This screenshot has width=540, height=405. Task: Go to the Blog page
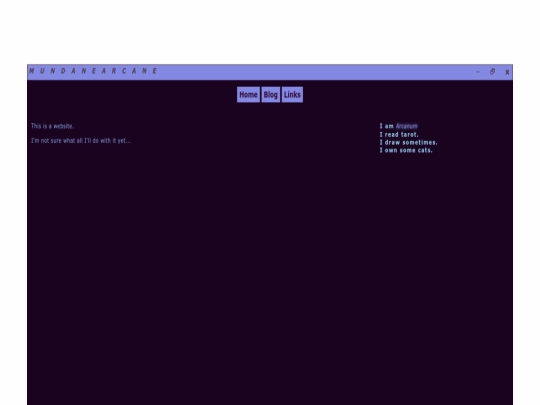[271, 95]
